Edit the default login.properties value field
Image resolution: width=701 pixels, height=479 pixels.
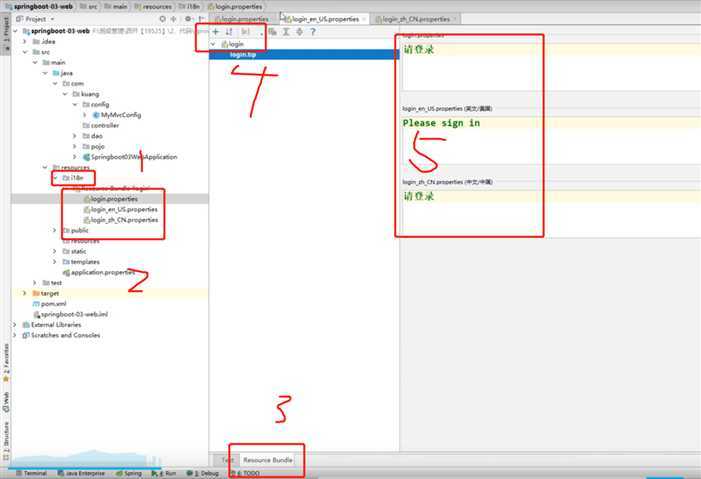[552, 67]
